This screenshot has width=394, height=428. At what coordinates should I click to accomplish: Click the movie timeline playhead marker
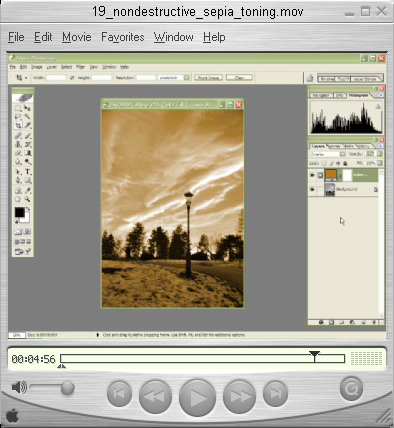click(x=314, y=355)
